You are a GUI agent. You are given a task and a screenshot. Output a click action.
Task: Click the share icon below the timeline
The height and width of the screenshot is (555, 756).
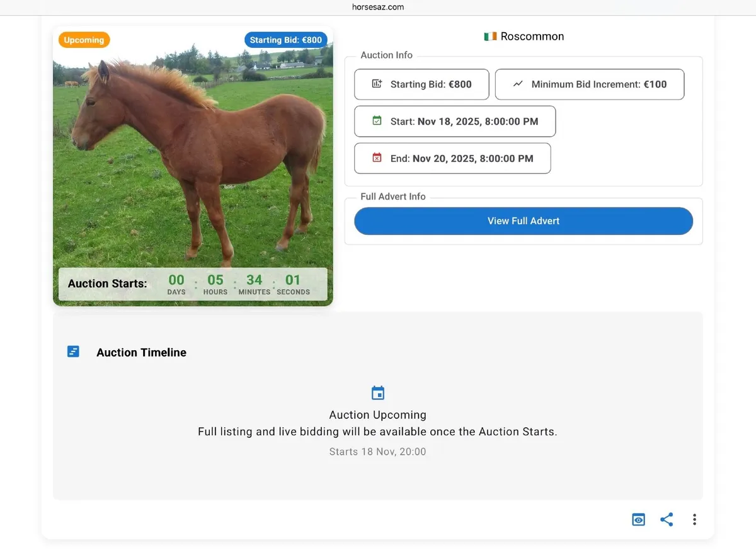[x=667, y=519]
